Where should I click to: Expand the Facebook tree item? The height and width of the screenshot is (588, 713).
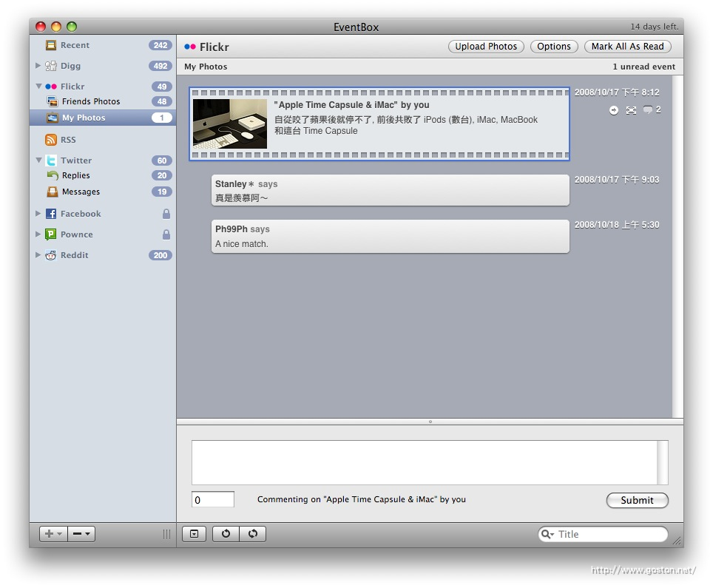[x=38, y=214]
